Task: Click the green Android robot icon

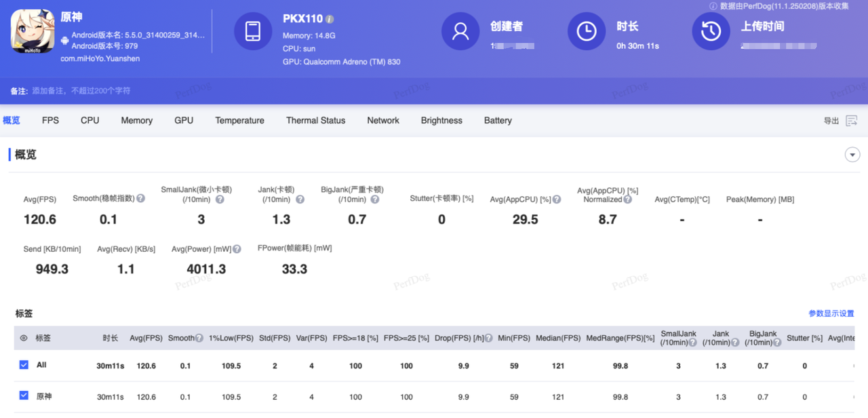Action: click(64, 41)
